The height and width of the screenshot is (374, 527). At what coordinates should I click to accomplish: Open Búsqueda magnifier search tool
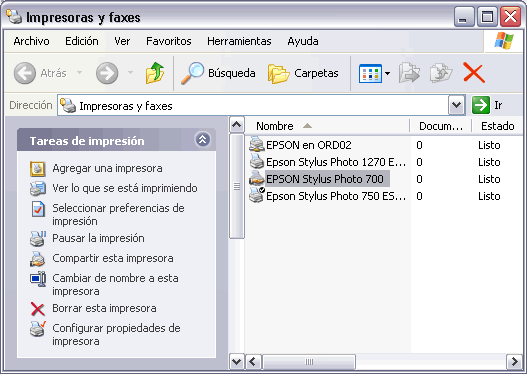click(x=193, y=73)
